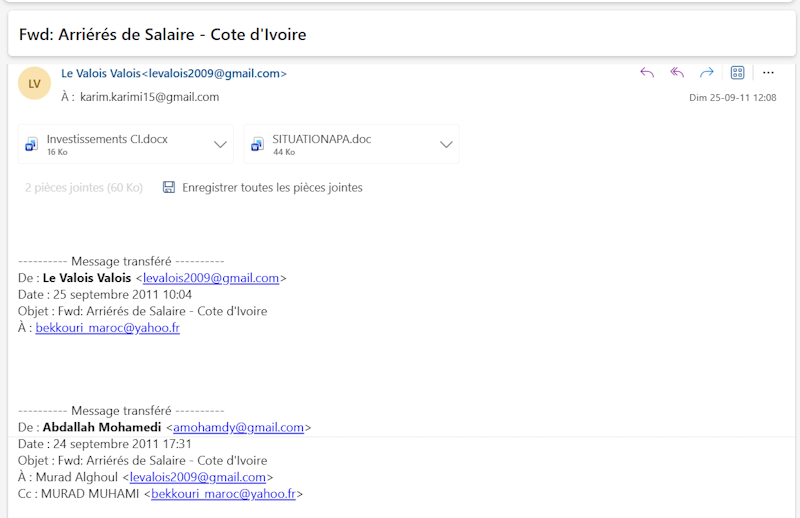Click 'Enregistrer toutes les pièces jointes'
800x518 pixels.
272,187
